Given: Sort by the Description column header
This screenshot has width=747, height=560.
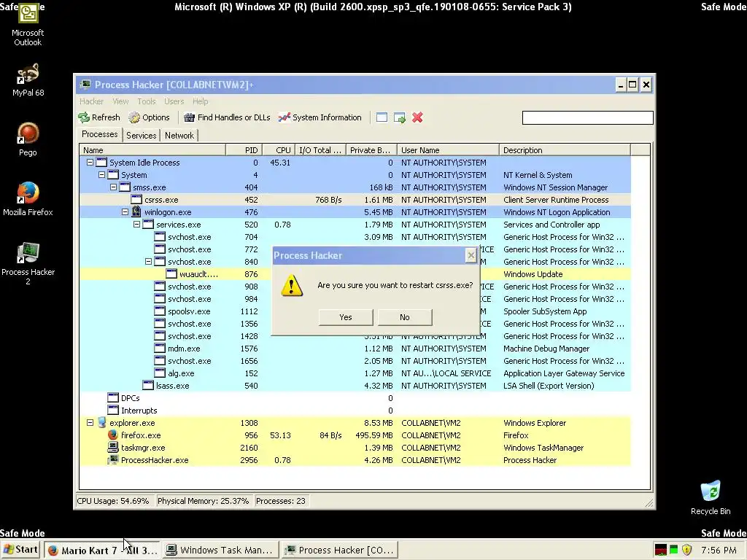Looking at the screenshot, I should tap(565, 150).
